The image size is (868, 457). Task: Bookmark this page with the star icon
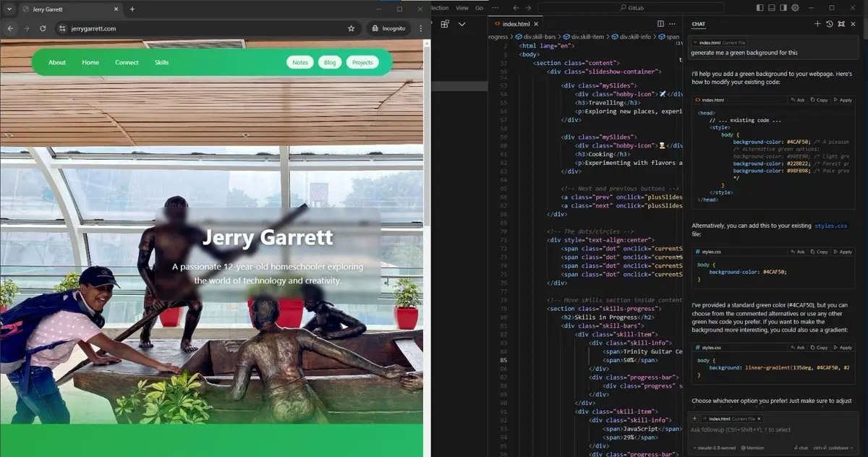(351, 28)
